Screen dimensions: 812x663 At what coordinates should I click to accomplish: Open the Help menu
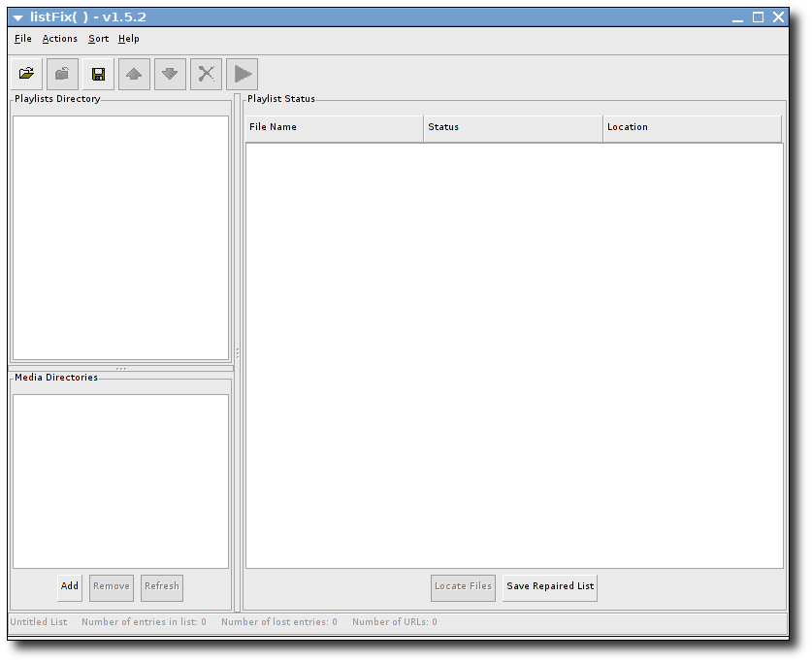click(x=128, y=39)
